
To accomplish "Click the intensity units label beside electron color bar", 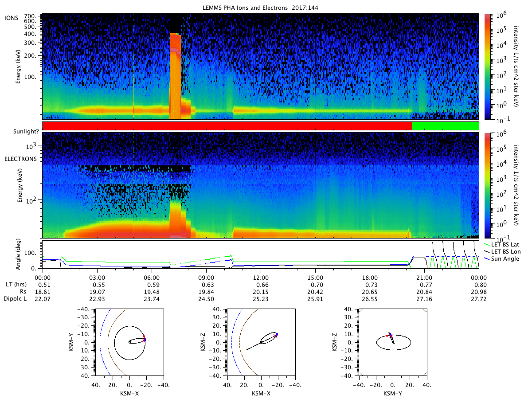I will (x=516, y=185).
